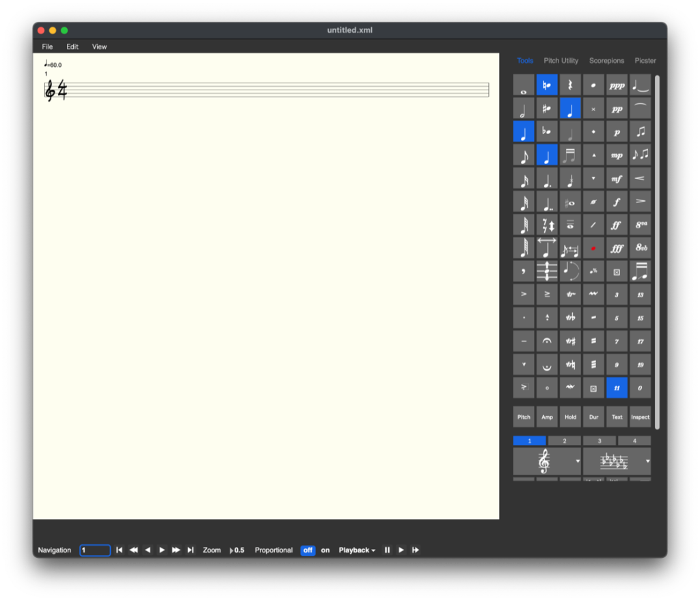Apply the ppp dynamic marking
The image size is (700, 601).
[x=617, y=85]
